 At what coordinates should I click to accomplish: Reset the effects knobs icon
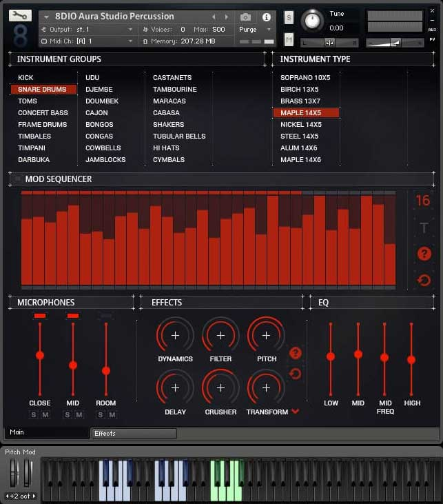coord(296,374)
